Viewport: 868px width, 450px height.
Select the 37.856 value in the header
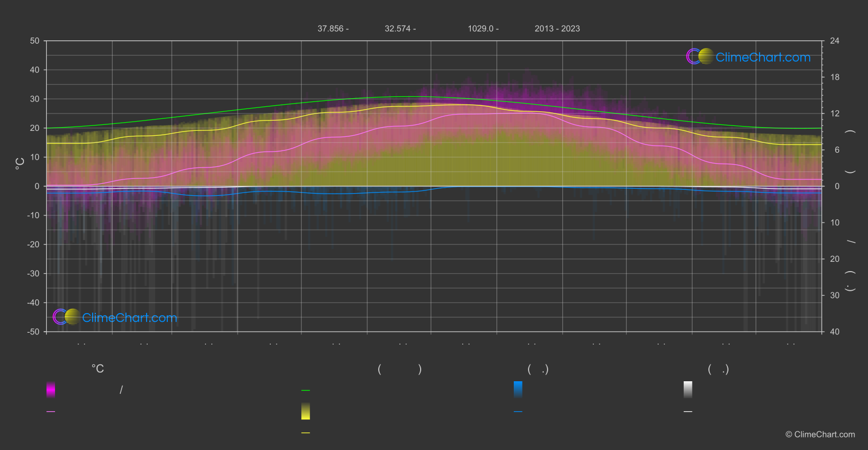331,28
